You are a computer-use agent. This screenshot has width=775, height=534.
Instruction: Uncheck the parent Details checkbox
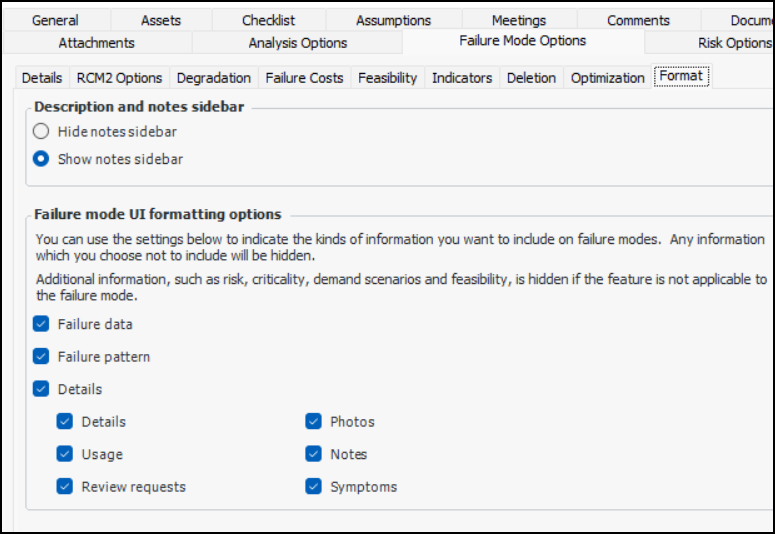click(x=41, y=389)
